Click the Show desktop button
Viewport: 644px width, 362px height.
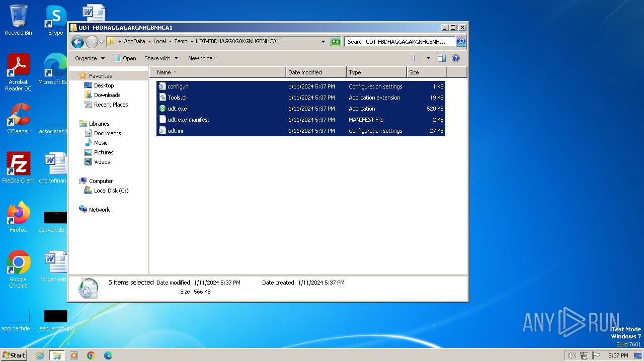pos(638,355)
